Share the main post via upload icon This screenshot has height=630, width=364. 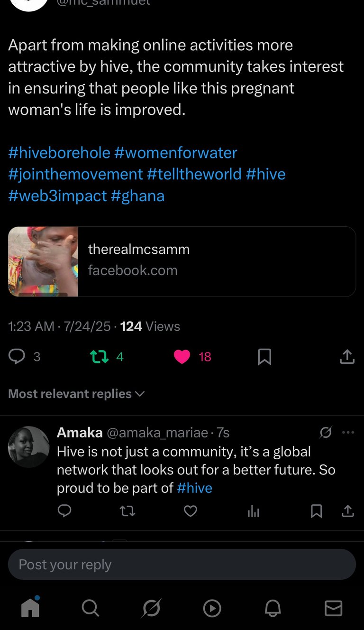pyautogui.click(x=347, y=357)
